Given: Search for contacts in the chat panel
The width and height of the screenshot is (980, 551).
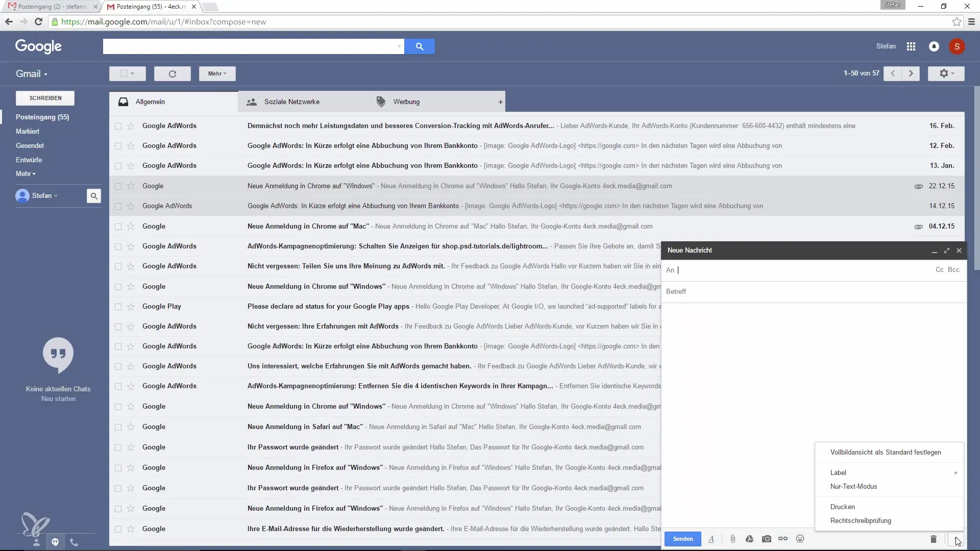Looking at the screenshot, I should [x=94, y=196].
